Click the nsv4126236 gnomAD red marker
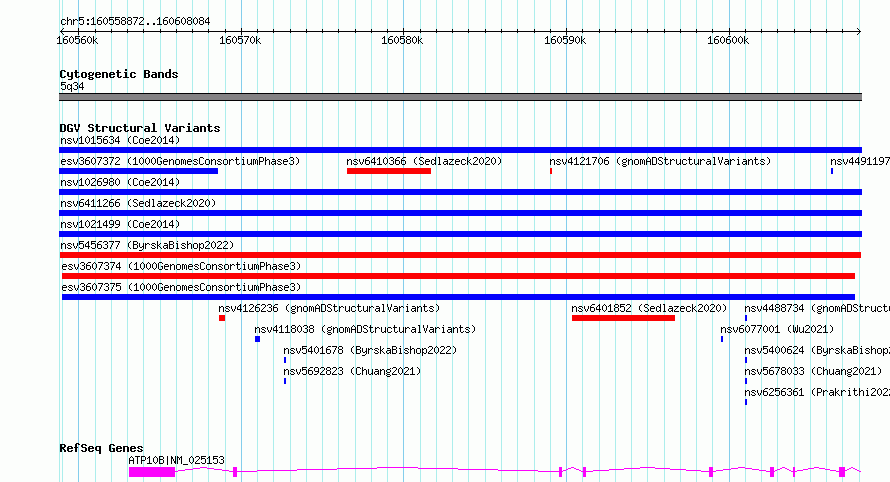Viewport: 890px width, 482px height. tap(222, 318)
